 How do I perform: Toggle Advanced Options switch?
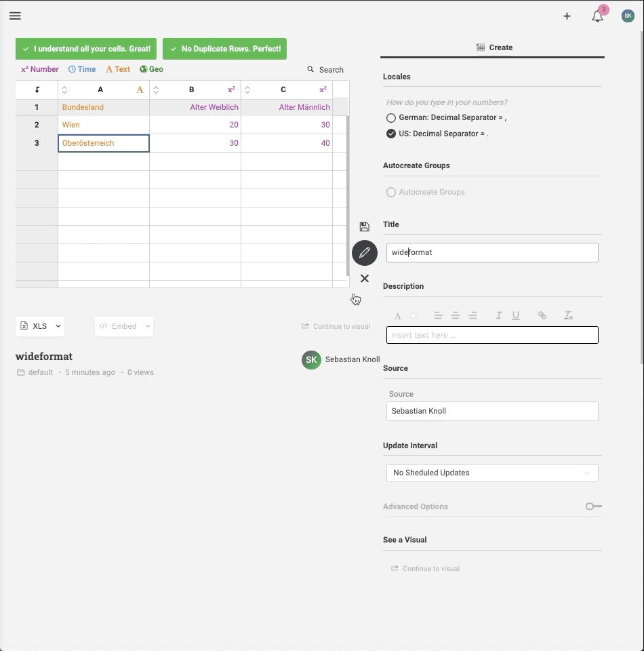(593, 506)
